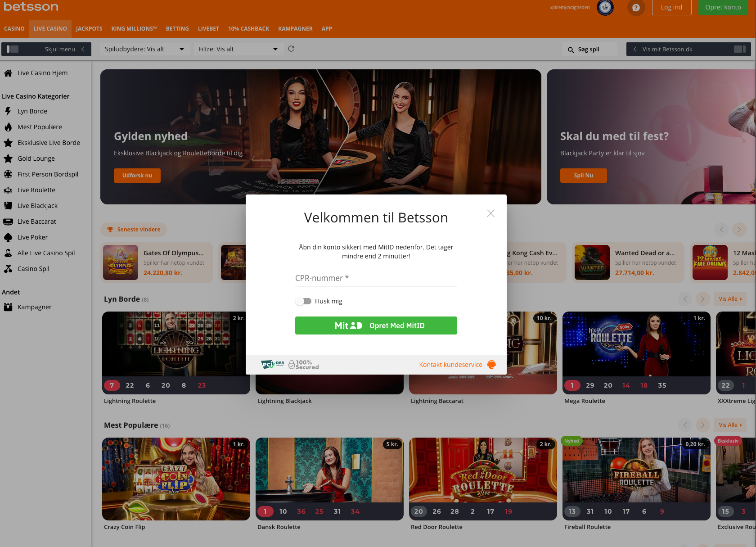Viewport: 756px width, 547px height.
Task: Open Live Blackjack category
Action: [x=37, y=205]
